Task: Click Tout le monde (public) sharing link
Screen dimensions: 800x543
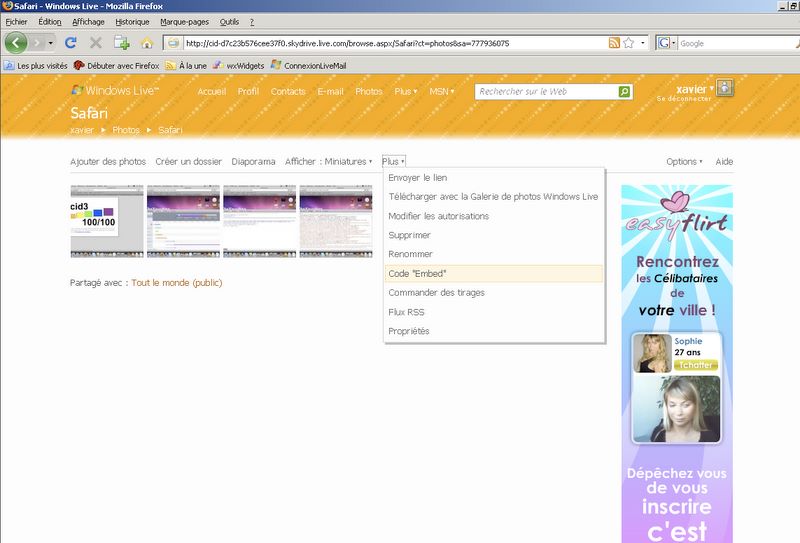Action: click(177, 283)
